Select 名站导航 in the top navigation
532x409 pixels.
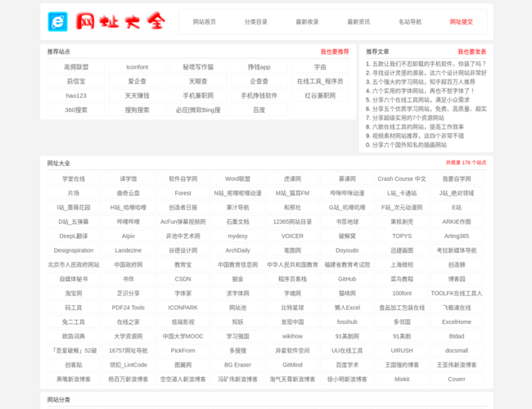(x=410, y=22)
